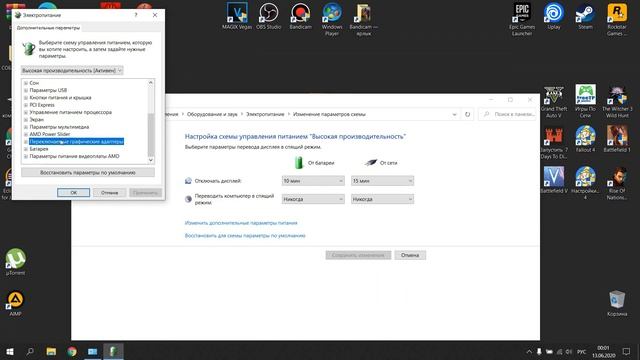Image resolution: width=640 pixels, height=360 pixels.
Task: Expand AMD Power Slider node
Action: pyautogui.click(x=26, y=134)
